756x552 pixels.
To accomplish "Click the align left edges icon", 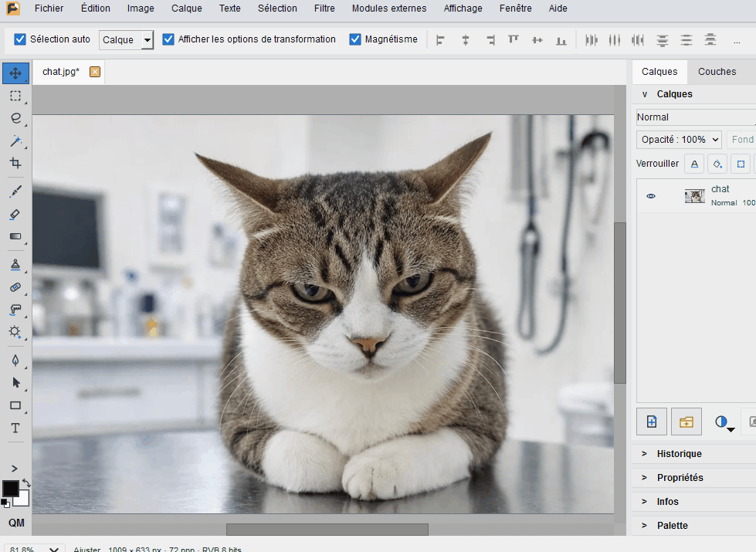I will coord(440,40).
